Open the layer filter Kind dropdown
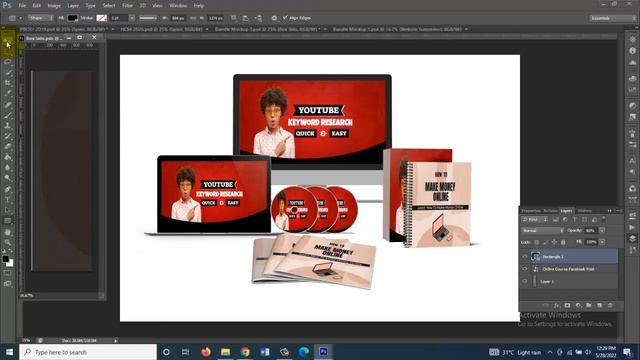The height and width of the screenshot is (360, 640). coord(534,220)
